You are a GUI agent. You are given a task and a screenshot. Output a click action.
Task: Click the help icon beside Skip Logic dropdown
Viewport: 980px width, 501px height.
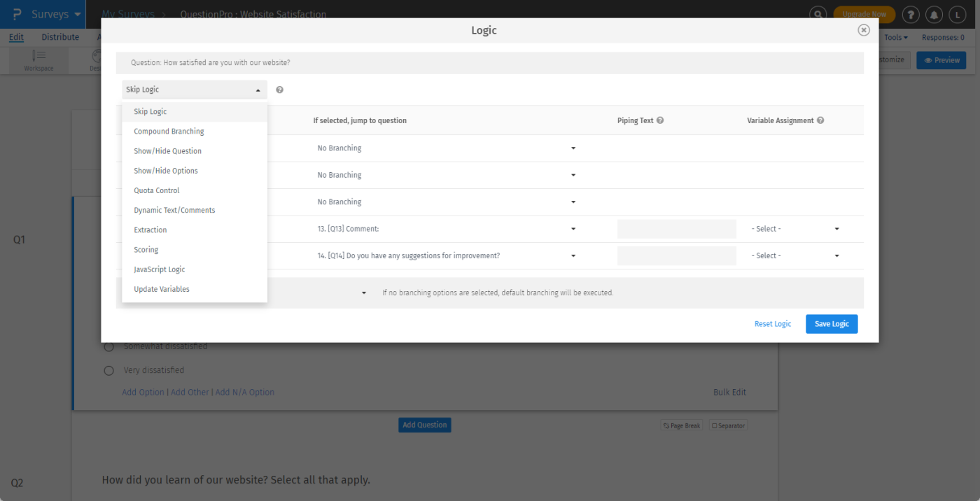[x=279, y=90]
